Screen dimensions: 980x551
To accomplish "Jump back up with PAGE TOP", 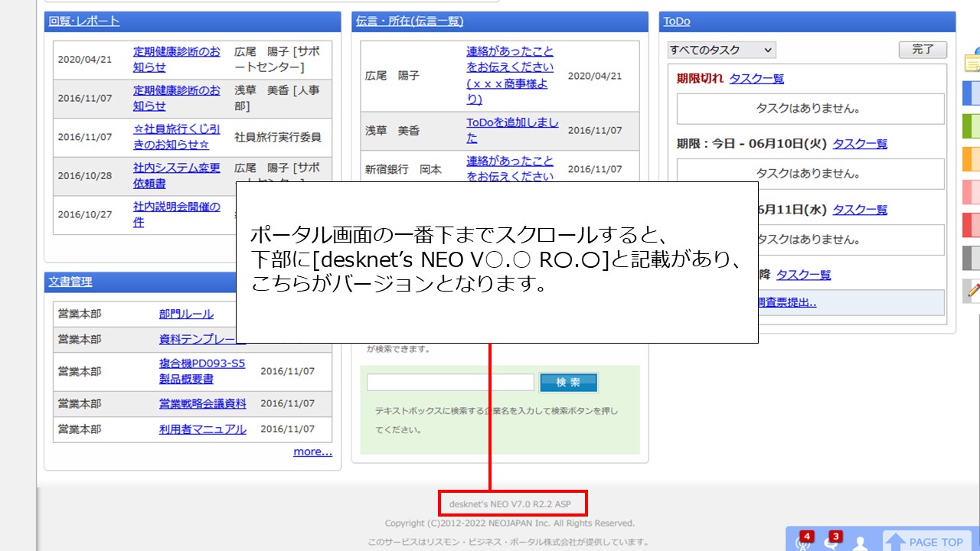I will [926, 542].
